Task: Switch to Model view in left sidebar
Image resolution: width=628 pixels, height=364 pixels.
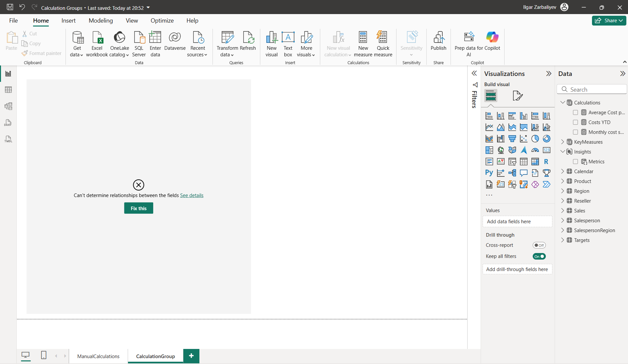Action: pos(8,106)
